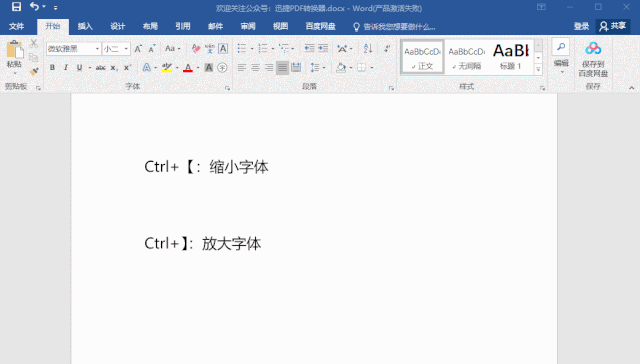Open the Aa change case dropdown

pos(172,49)
